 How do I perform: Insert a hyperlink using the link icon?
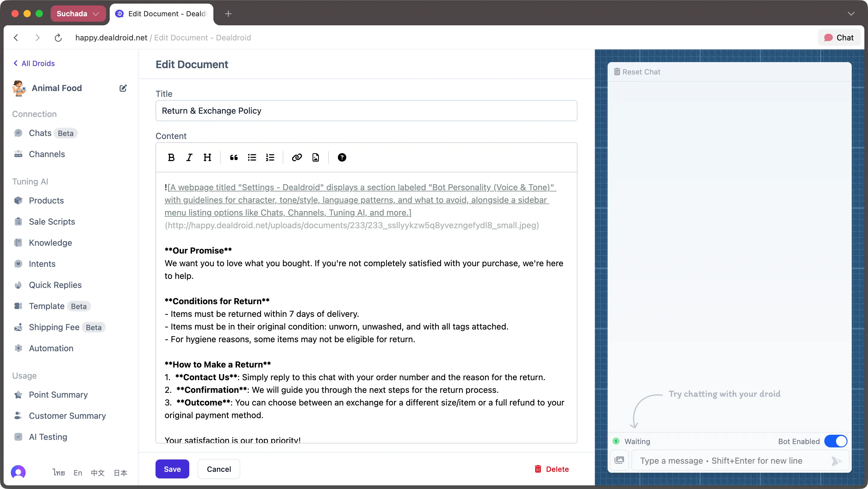[x=297, y=157]
